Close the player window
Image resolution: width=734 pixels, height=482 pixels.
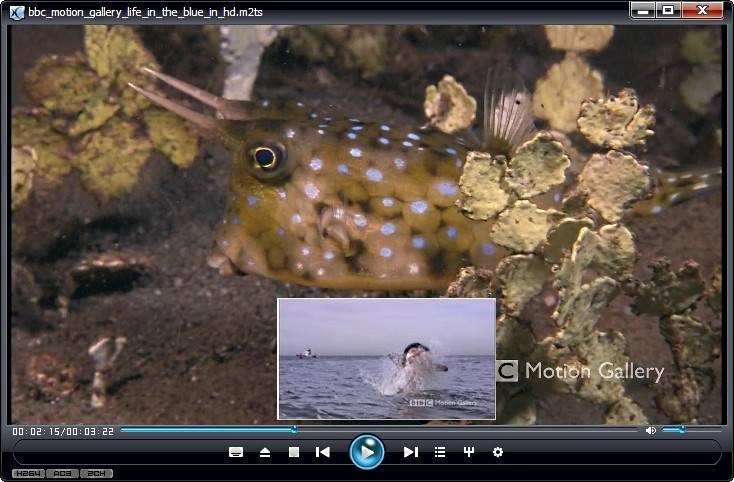(x=702, y=10)
